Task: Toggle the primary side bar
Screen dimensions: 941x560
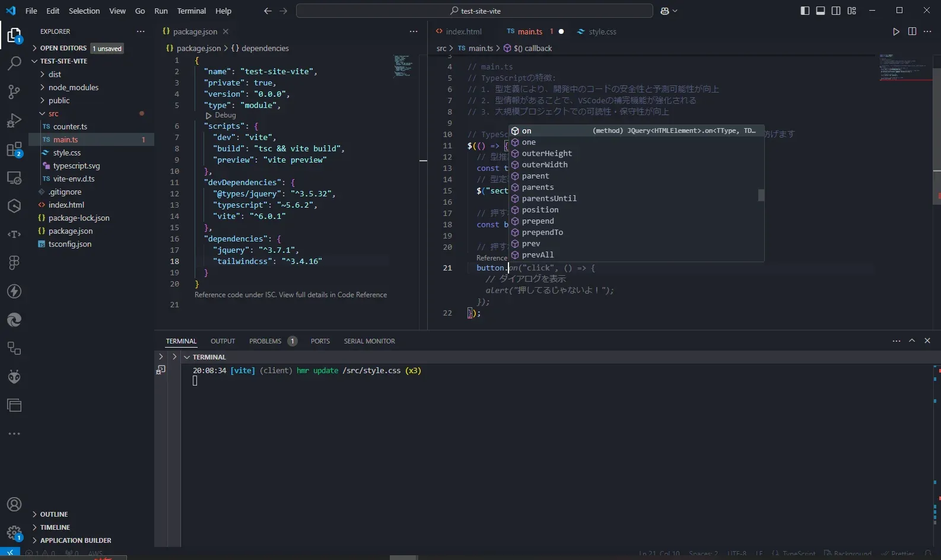Action: [805, 11]
